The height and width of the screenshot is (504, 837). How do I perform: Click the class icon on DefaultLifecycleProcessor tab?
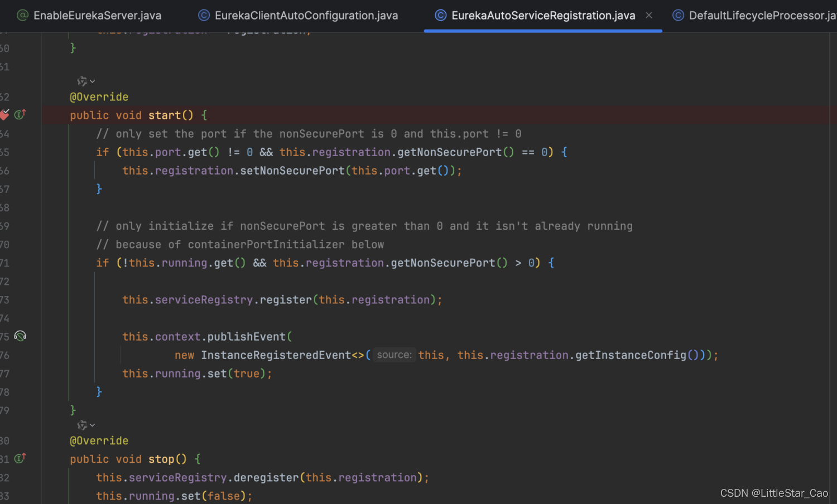point(679,16)
